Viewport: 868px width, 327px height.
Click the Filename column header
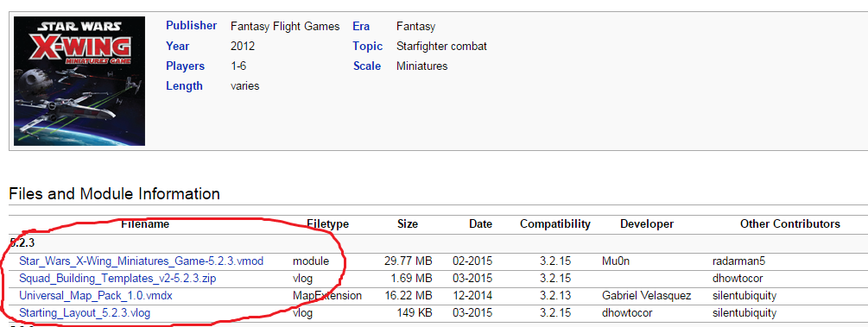145,224
